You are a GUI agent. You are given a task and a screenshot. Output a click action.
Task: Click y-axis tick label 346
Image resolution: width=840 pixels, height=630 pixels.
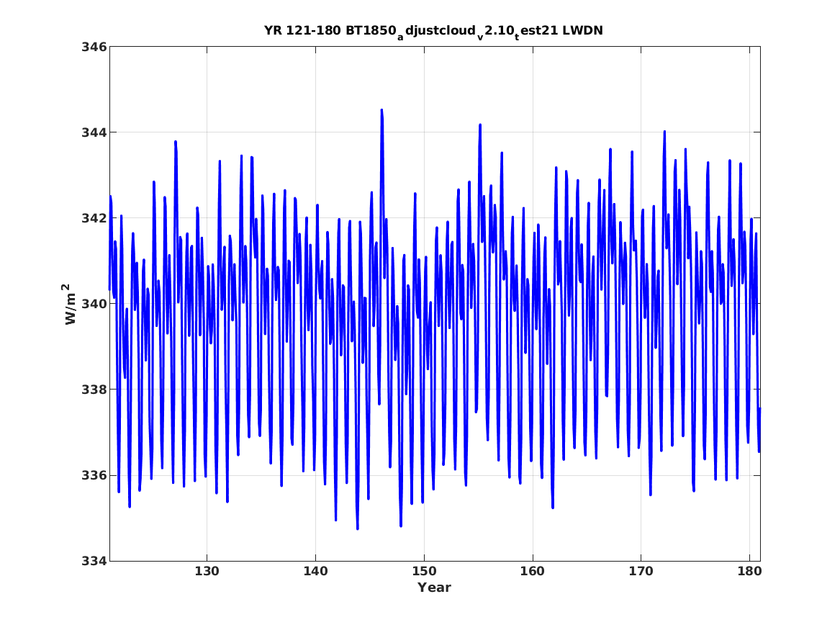pyautogui.click(x=94, y=47)
